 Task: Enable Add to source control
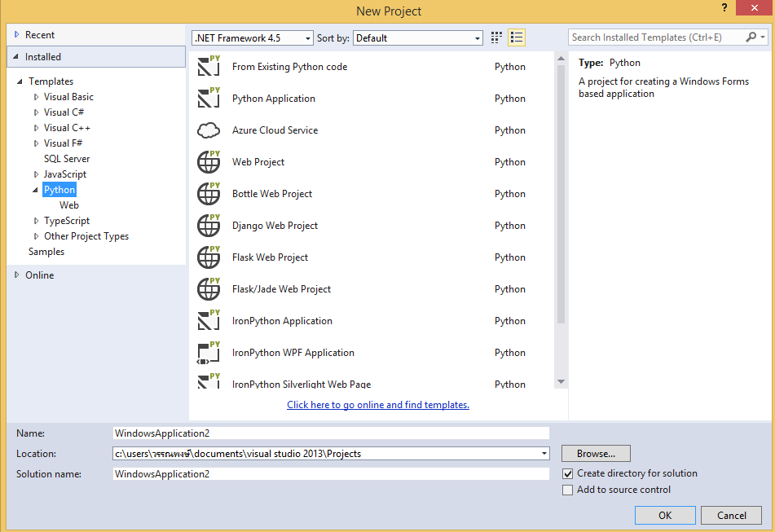point(566,490)
